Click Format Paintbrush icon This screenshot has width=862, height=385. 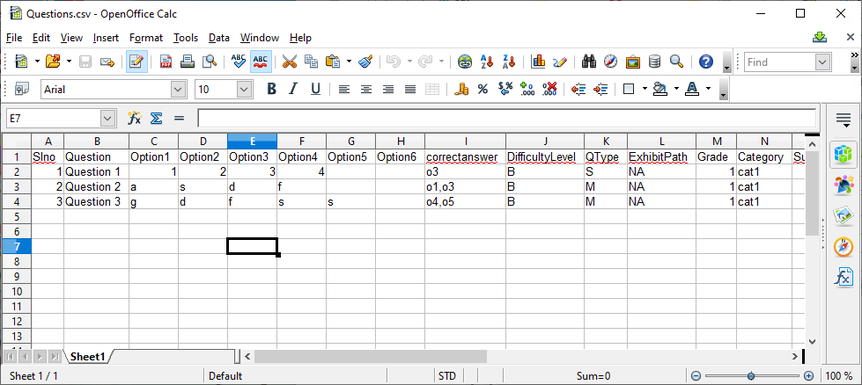[366, 62]
